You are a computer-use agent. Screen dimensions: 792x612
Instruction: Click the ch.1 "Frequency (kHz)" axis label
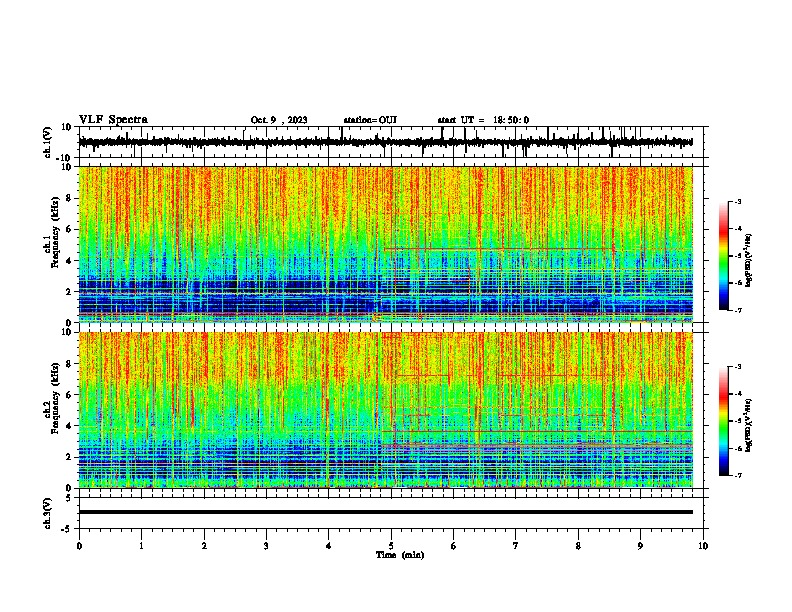tap(55, 233)
